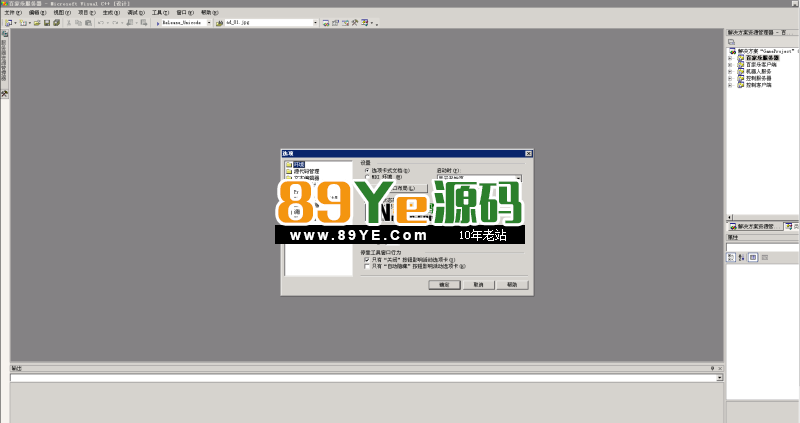The image size is (800, 423).
Task: Click the Start debugging play icon
Action: (158, 23)
